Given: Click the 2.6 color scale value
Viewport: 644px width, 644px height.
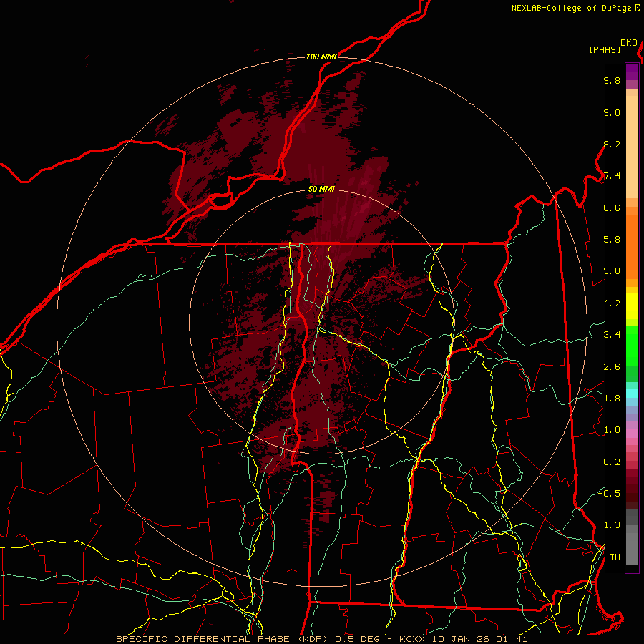Looking at the screenshot, I should 612,367.
